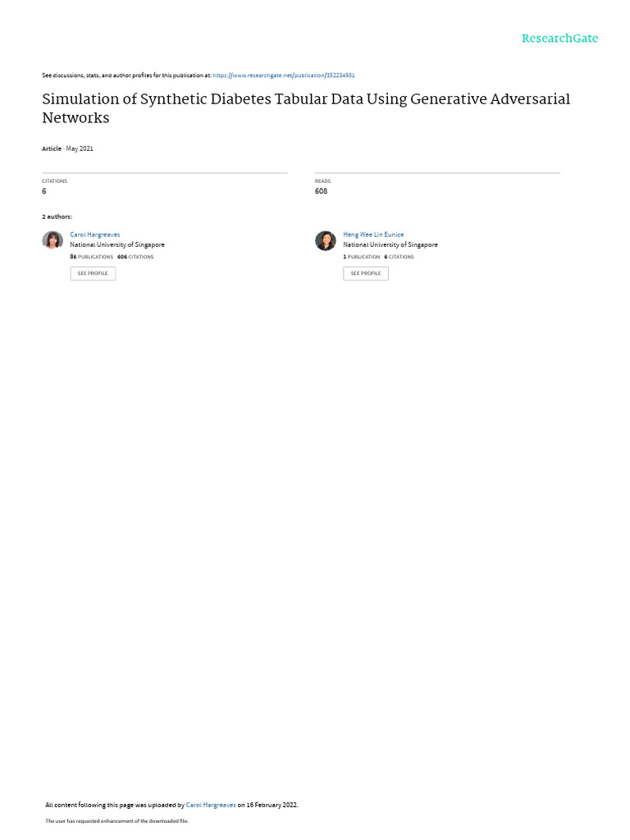Click the Article May 2021 label
The image size is (630, 840).
click(67, 148)
